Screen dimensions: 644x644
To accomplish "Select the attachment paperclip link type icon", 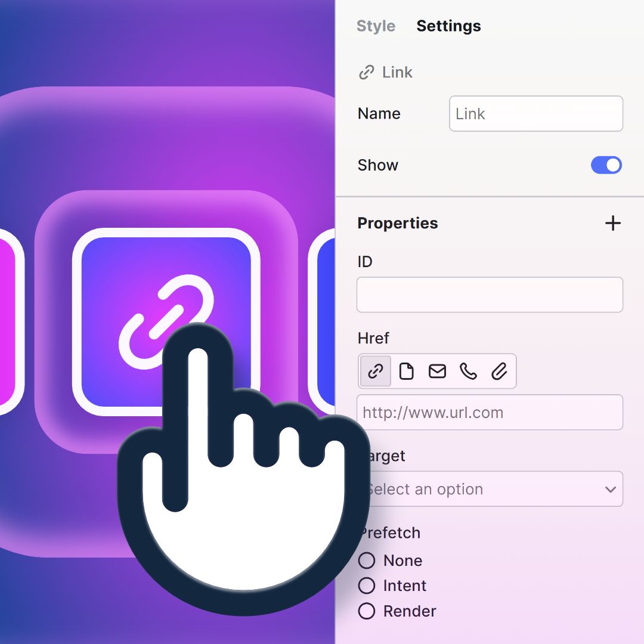I will 499,371.
